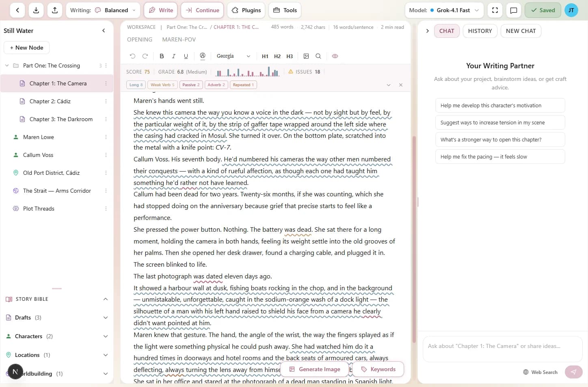Switch to the HISTORY tab
This screenshot has height=387, width=588.
pyautogui.click(x=480, y=30)
